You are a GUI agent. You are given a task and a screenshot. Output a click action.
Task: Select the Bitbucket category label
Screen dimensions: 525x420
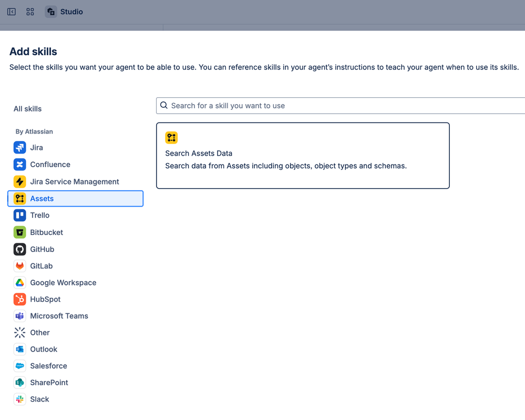pyautogui.click(x=47, y=232)
